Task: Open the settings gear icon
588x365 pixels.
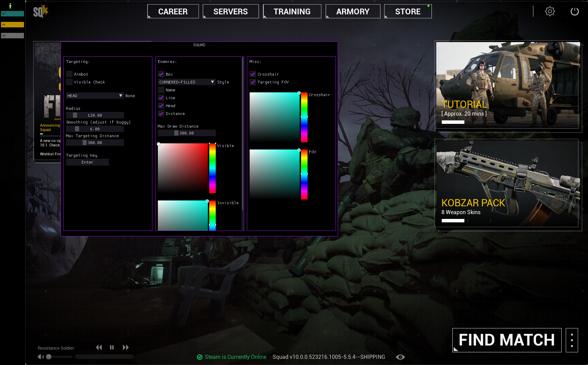Action: point(550,11)
